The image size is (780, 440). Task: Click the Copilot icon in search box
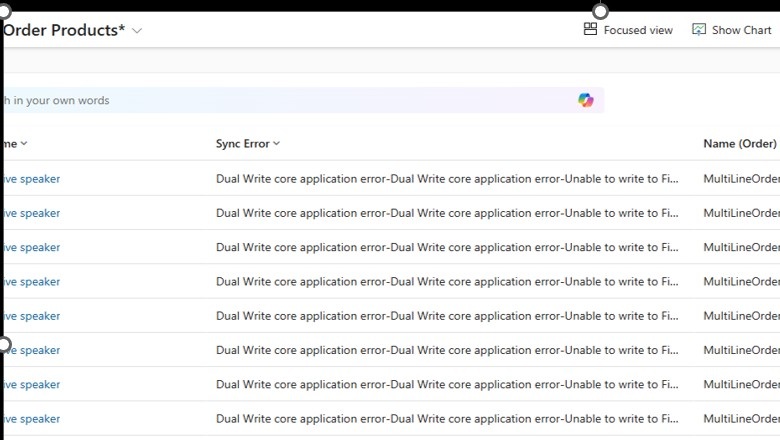[x=585, y=100]
